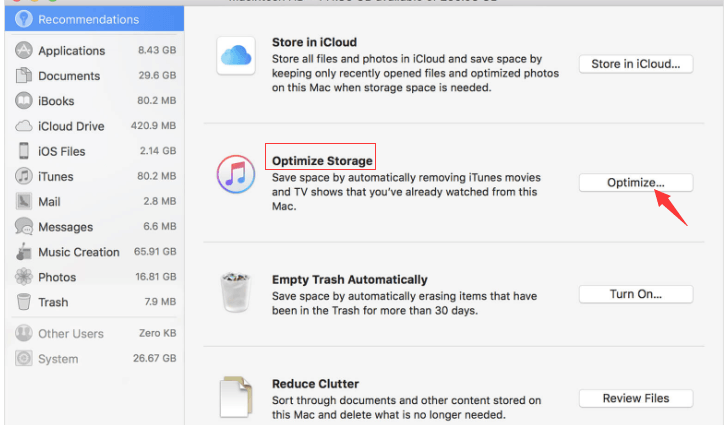Click the 26.67 GB System size
The image size is (725, 425).
click(154, 358)
